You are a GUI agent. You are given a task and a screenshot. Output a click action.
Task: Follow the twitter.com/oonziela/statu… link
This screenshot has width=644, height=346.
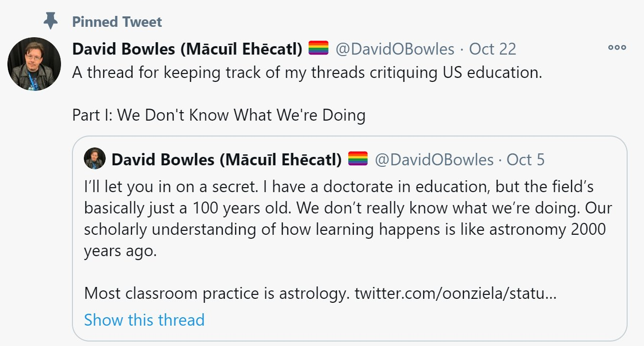(455, 293)
